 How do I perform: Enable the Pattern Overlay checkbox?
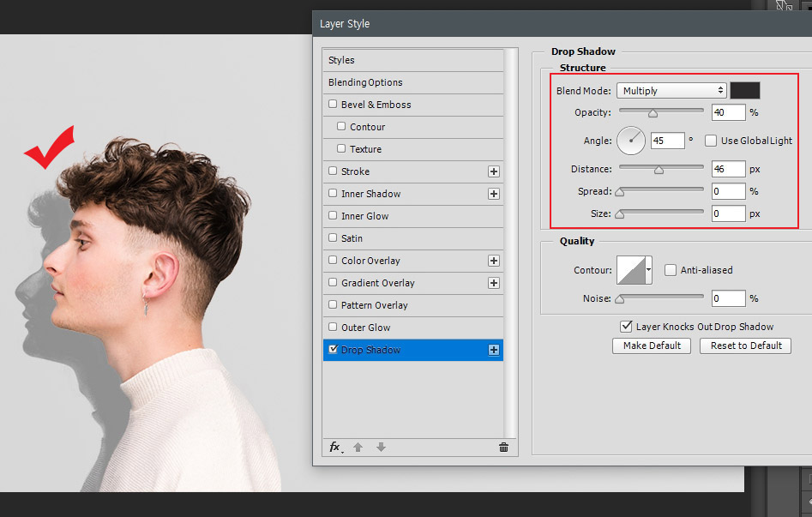(x=333, y=304)
